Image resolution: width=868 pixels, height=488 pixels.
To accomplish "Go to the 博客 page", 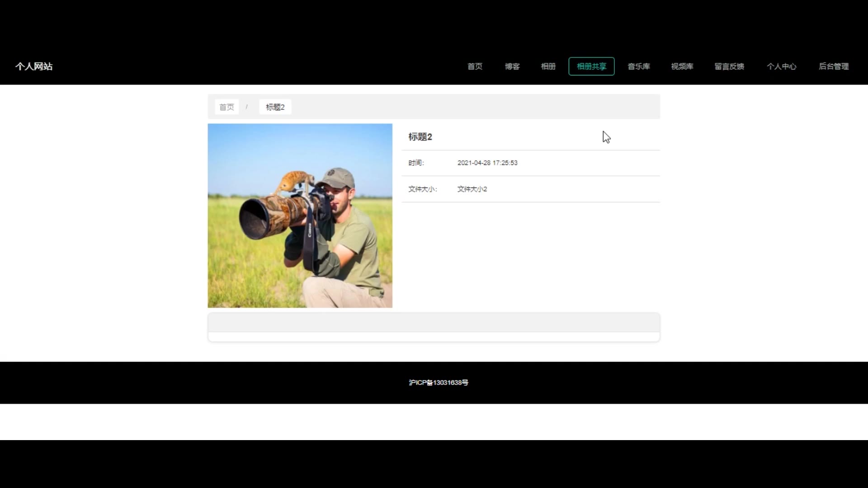I will pyautogui.click(x=512, y=66).
